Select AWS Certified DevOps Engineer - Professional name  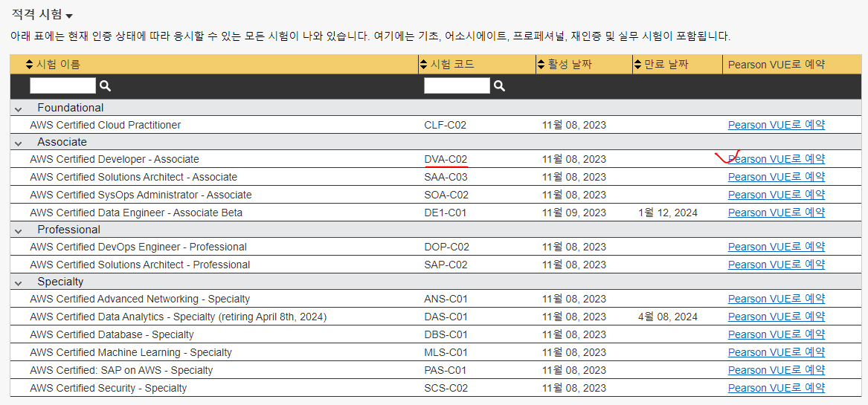[138, 247]
